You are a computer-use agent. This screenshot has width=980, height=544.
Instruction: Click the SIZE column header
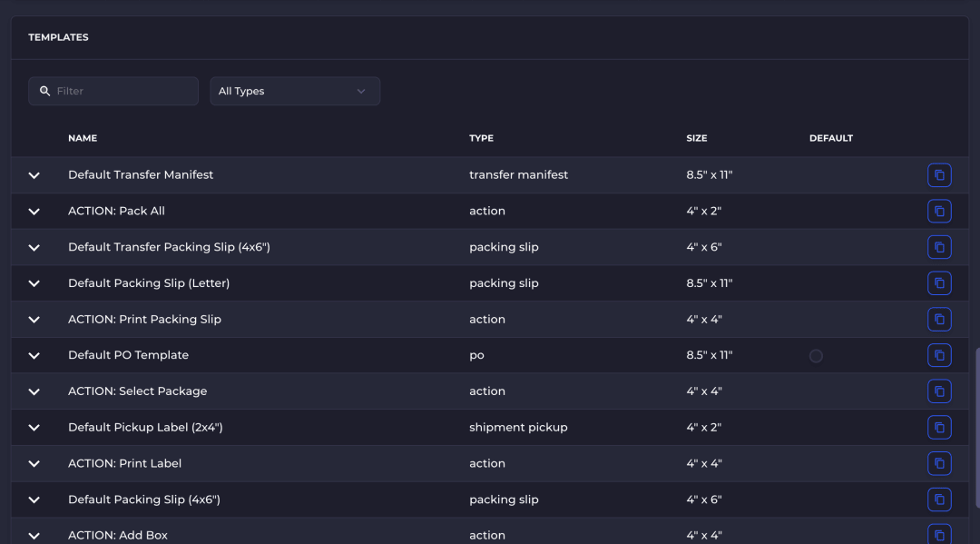(697, 138)
